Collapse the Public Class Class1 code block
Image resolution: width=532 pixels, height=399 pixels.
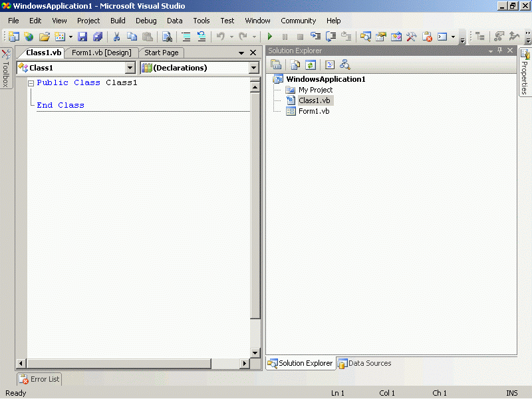click(x=31, y=83)
